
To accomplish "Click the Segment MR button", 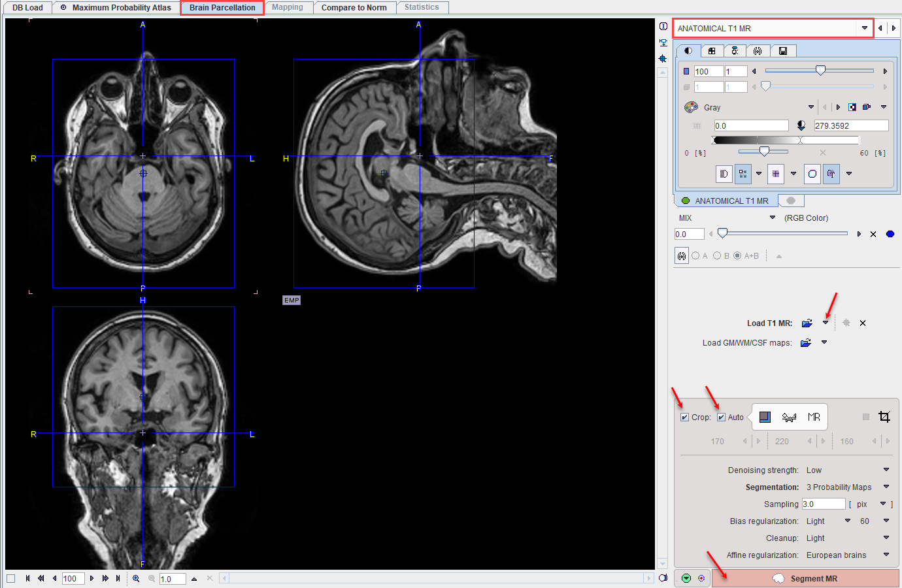I will point(806,578).
